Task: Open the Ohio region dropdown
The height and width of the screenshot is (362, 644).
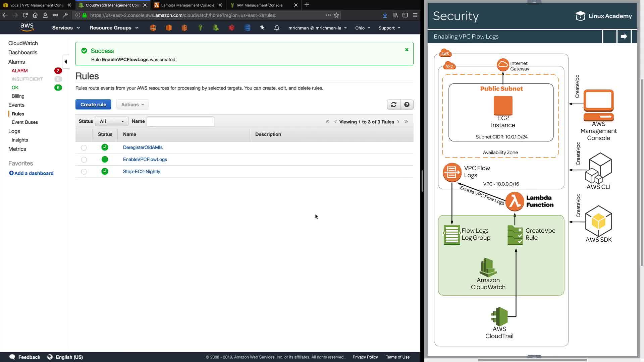Action: [362, 28]
